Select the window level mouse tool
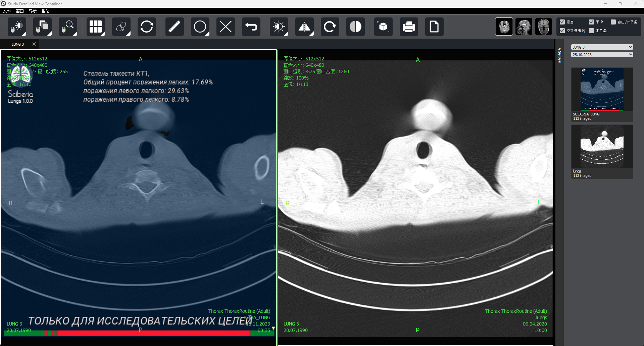Screen dimensions: 644x346 pos(17,27)
